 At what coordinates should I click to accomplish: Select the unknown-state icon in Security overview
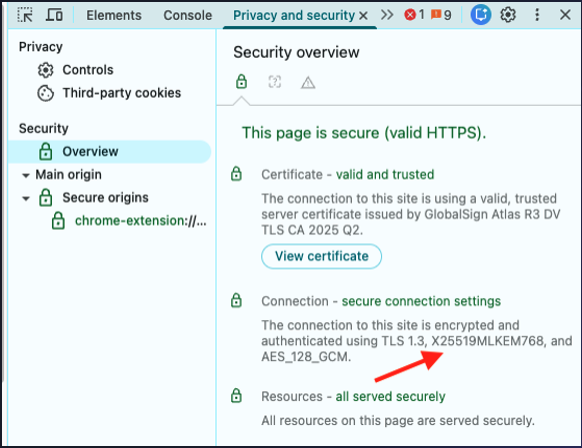(x=275, y=82)
